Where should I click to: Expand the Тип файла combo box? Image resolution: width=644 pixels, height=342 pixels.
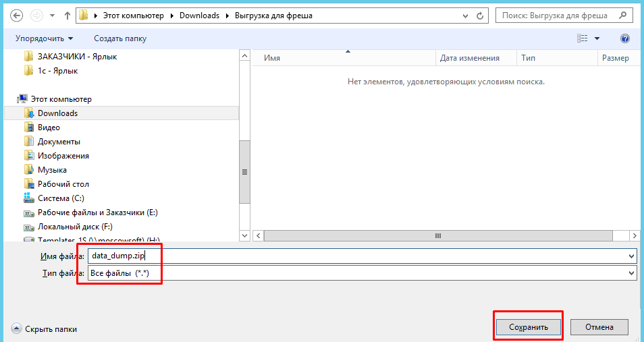[631, 273]
